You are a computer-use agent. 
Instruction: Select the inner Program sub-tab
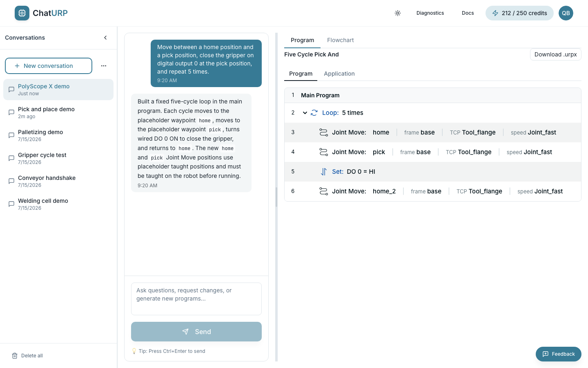(301, 74)
